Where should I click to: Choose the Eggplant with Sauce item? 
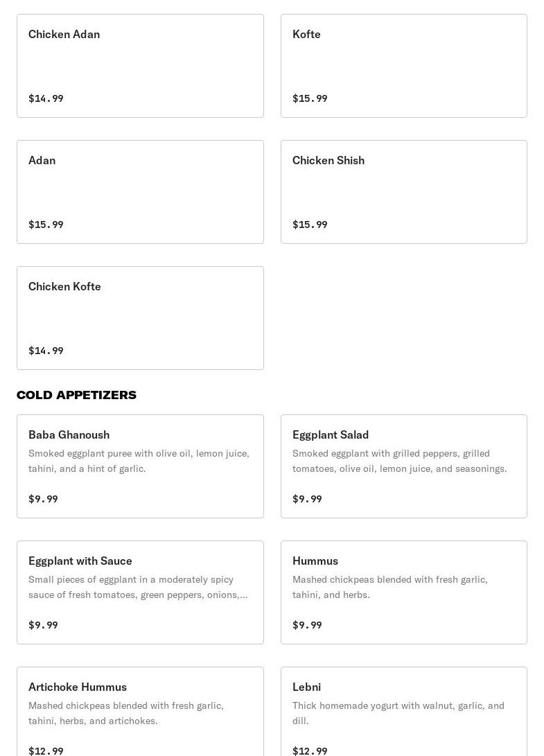click(140, 592)
